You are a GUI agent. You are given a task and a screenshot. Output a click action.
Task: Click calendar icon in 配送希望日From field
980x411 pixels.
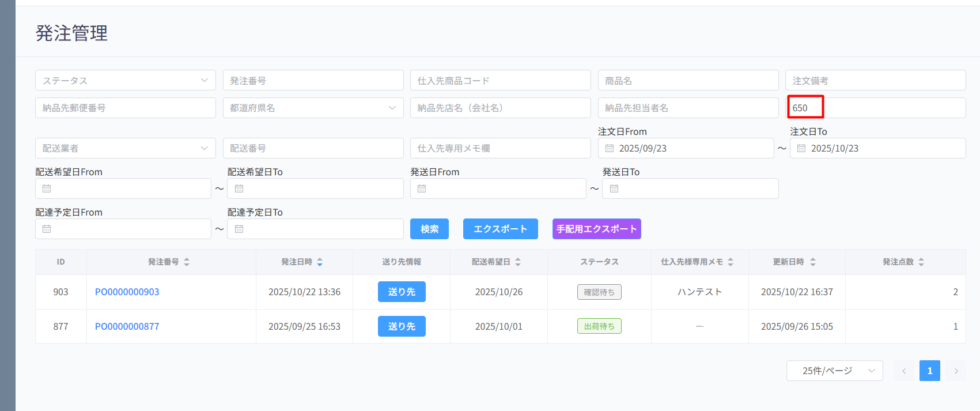pyautogui.click(x=47, y=188)
